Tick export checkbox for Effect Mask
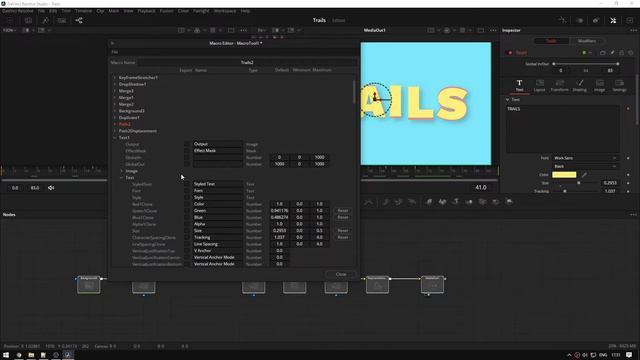The width and height of the screenshot is (640, 360). point(187,151)
